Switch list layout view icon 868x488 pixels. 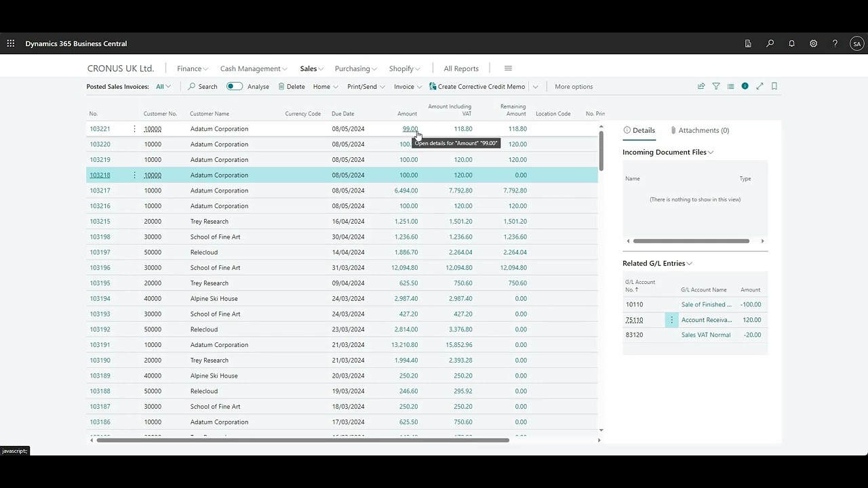pos(730,86)
